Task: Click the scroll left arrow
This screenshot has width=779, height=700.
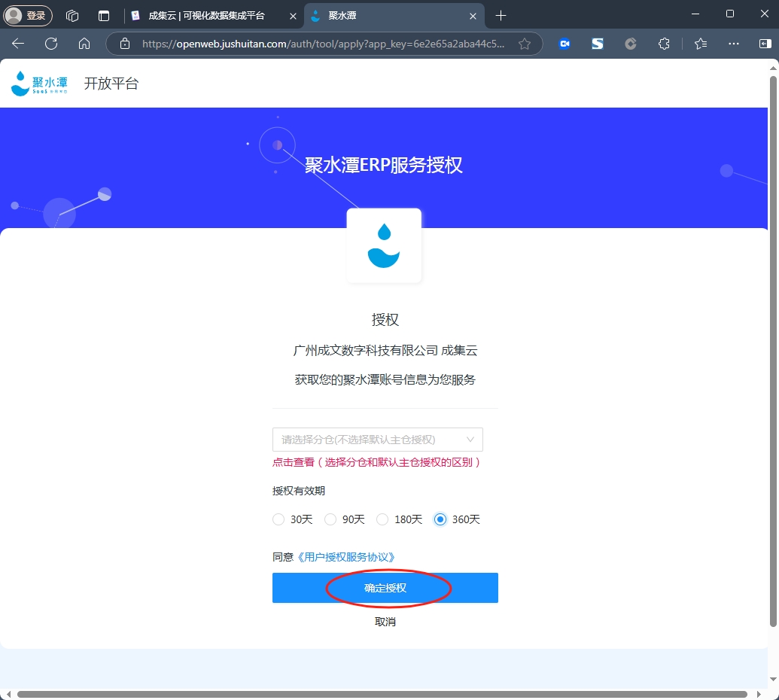Action: [8, 694]
